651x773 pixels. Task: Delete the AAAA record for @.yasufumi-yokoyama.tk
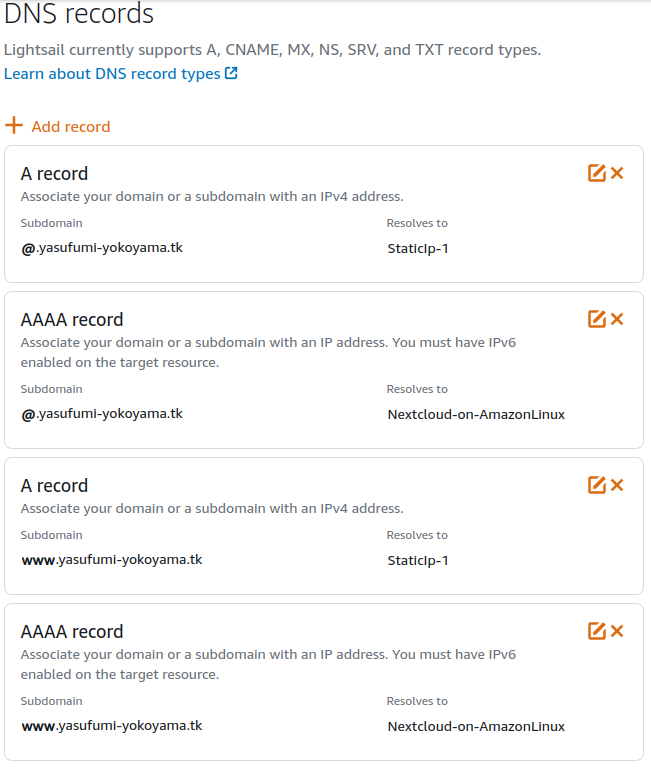(617, 319)
